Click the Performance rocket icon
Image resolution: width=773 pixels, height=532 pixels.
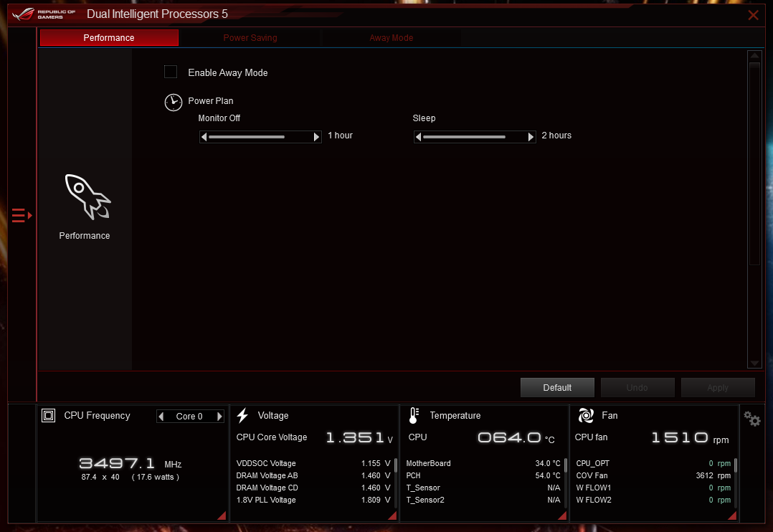[x=87, y=196]
